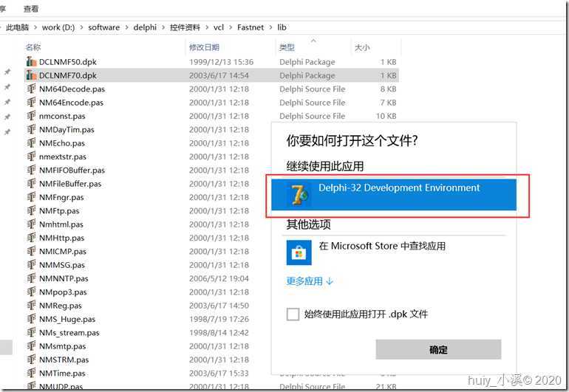This screenshot has height=392, width=569.
Task: Sort by the 名称 column header
Action: [33, 47]
